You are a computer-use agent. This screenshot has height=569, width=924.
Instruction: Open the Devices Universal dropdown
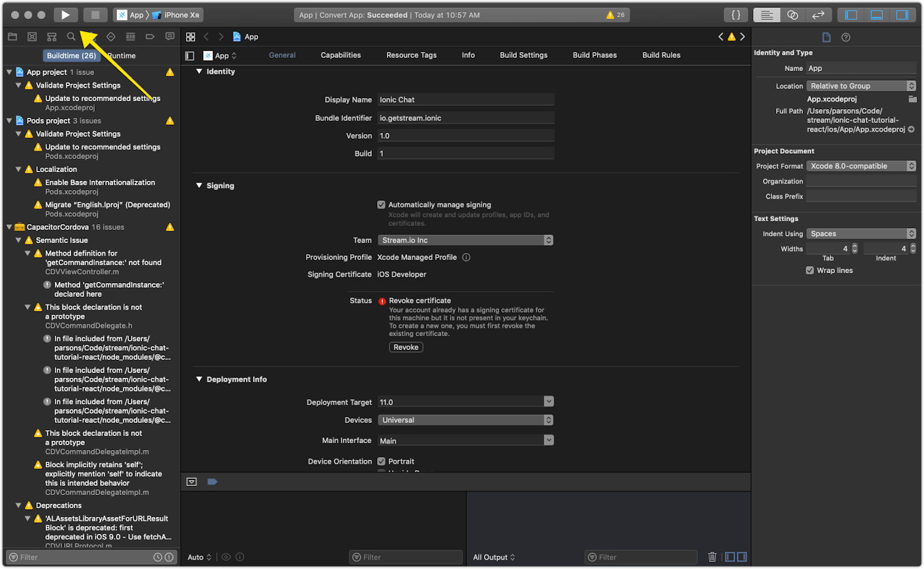point(465,420)
